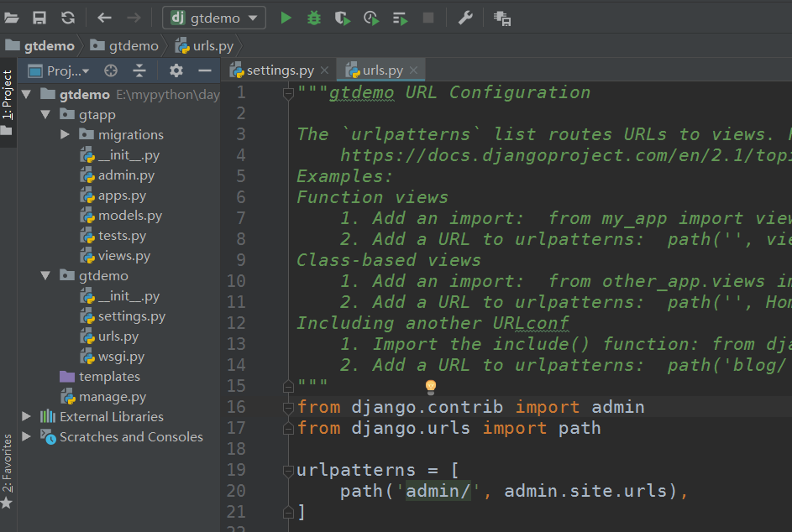Viewport: 792px width, 532px height.
Task: Run the gtdemo configuration with green play button
Action: tap(286, 18)
